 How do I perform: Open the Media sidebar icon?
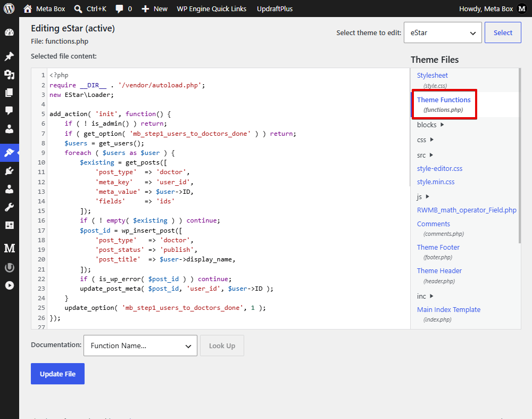(x=9, y=75)
